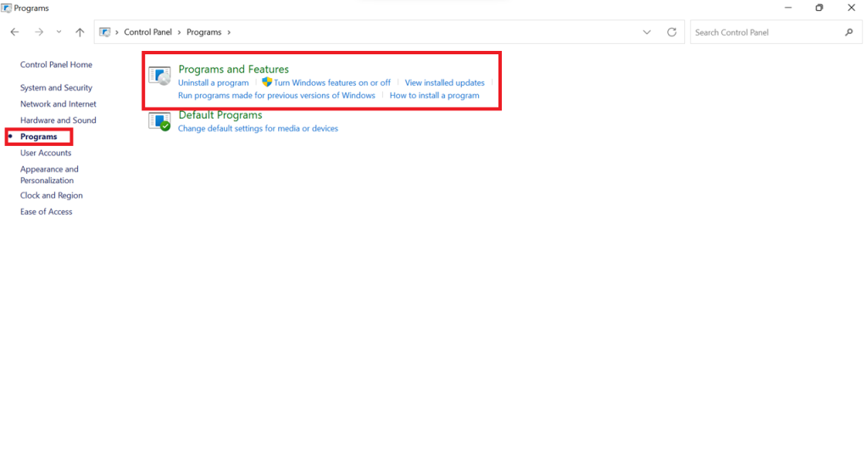
Task: Click the shield icon for Windows features
Action: (267, 82)
